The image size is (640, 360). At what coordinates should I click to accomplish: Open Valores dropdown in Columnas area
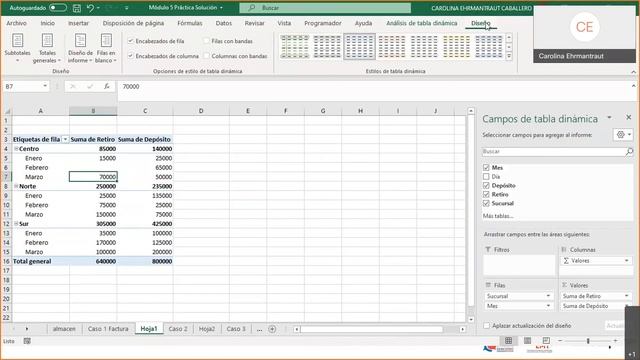(627, 260)
